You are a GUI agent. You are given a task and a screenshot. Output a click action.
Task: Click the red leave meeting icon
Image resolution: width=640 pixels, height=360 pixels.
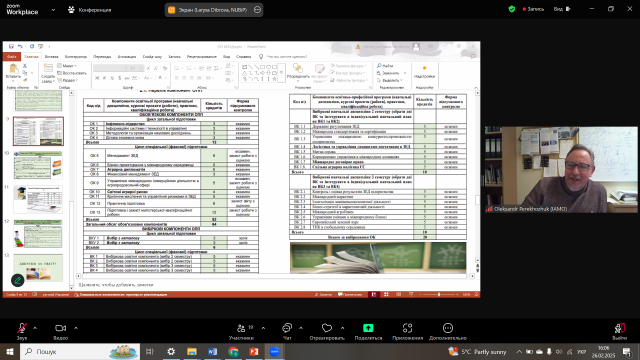tap(620, 328)
